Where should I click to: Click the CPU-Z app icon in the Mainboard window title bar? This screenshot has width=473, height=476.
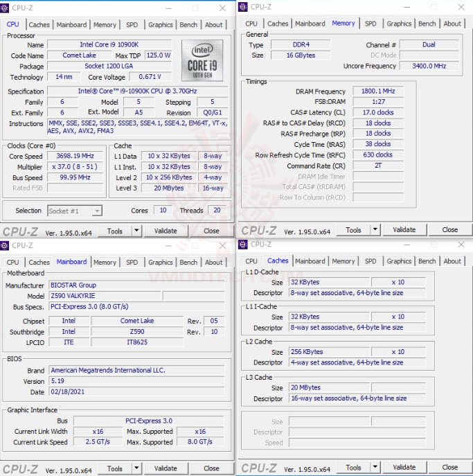[x=4, y=245]
